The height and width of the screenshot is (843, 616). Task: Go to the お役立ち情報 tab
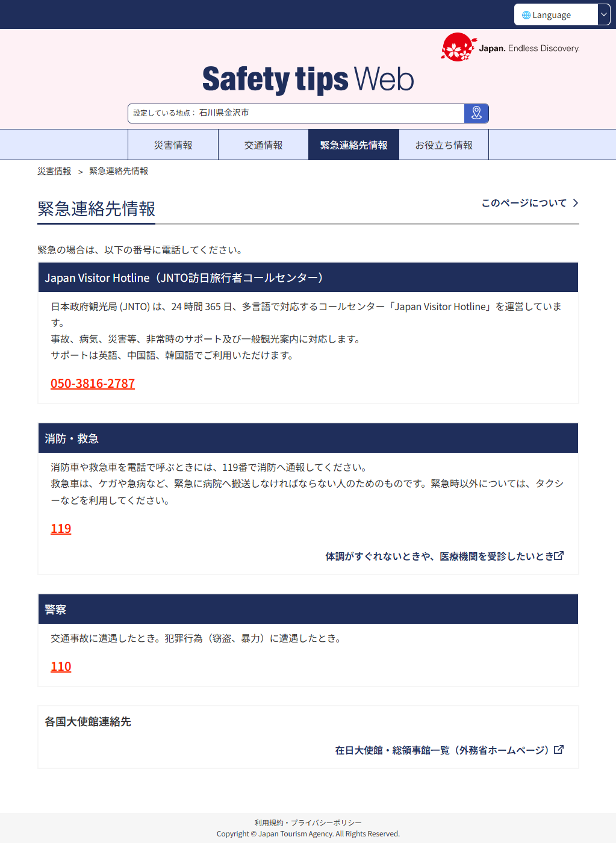[444, 145]
